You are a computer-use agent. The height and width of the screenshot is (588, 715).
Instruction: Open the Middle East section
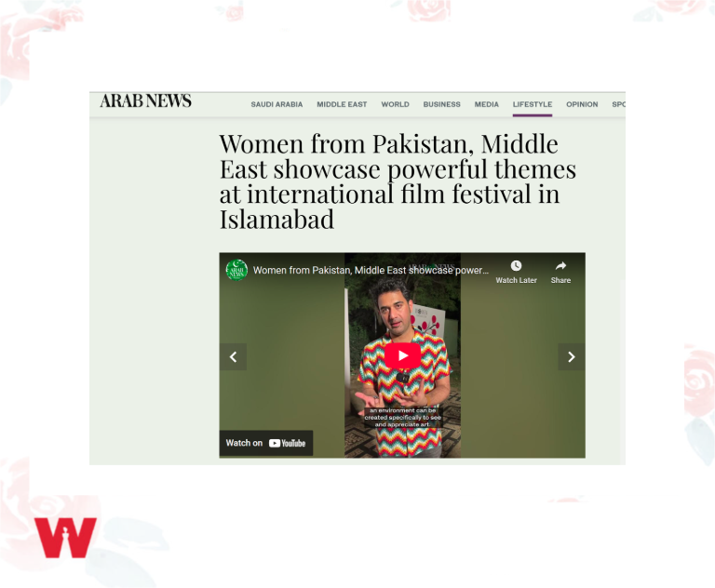[342, 104]
